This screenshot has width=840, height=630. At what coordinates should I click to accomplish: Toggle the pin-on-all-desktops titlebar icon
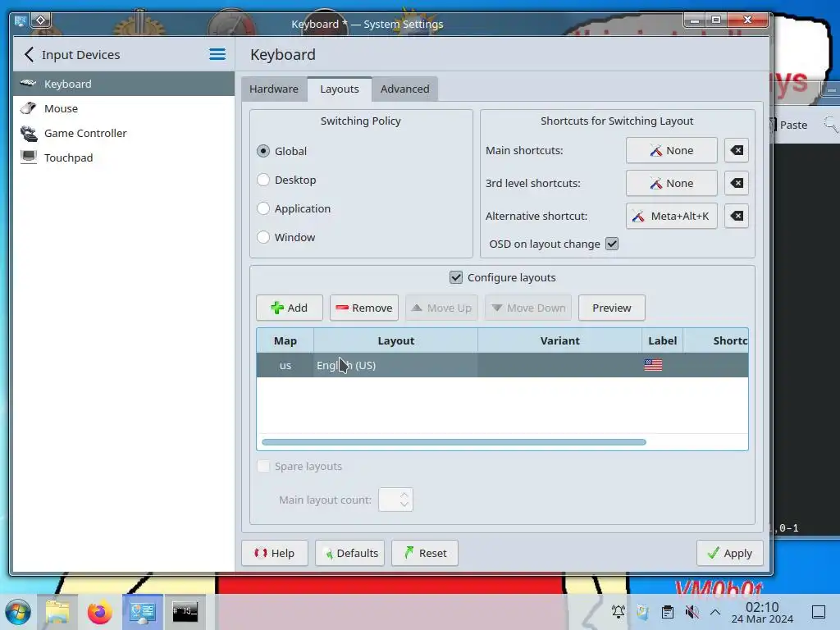(41, 21)
